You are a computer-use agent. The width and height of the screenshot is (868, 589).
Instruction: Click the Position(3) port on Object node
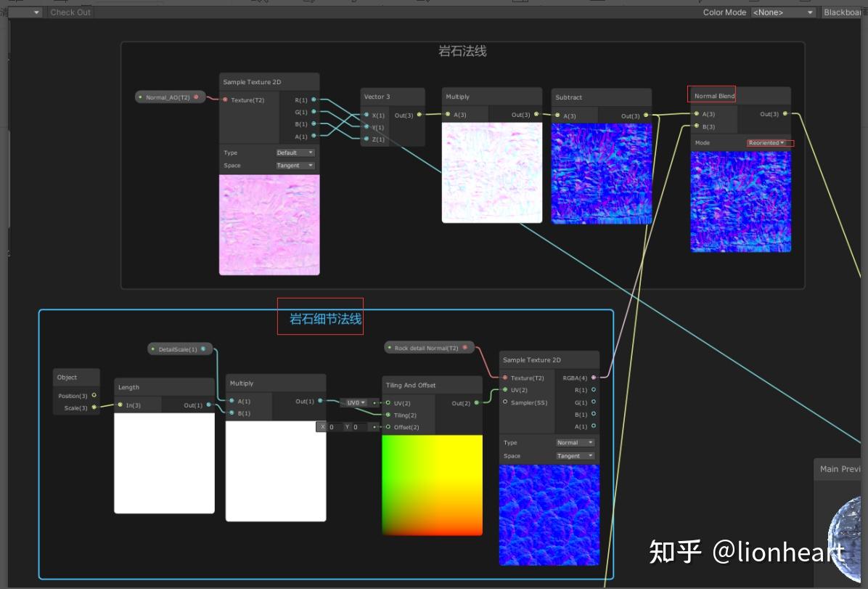coord(94,395)
